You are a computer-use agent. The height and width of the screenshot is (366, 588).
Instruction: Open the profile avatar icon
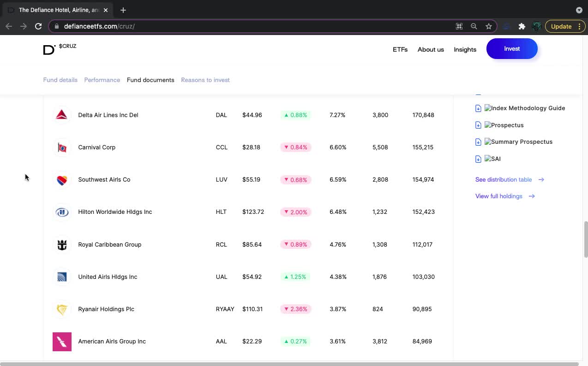[536, 26]
